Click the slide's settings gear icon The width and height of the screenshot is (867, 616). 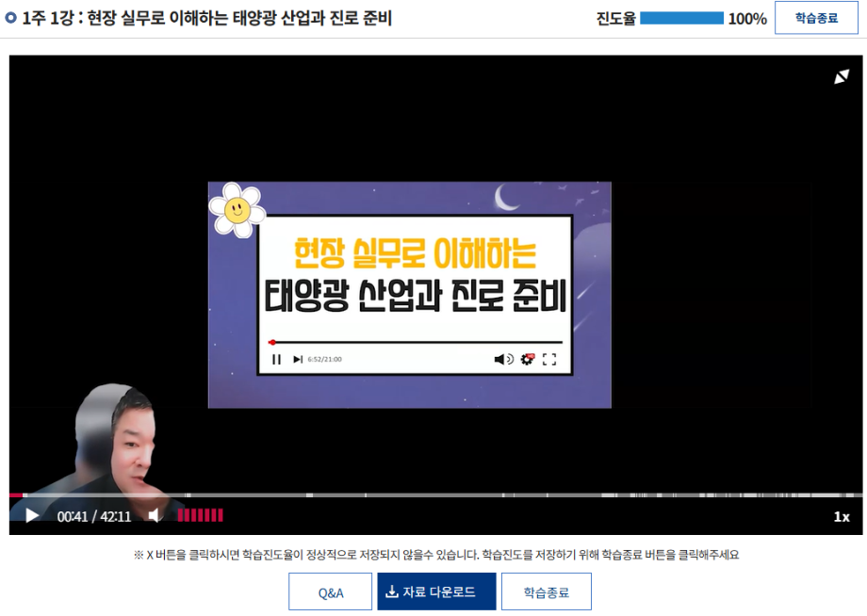(528, 359)
